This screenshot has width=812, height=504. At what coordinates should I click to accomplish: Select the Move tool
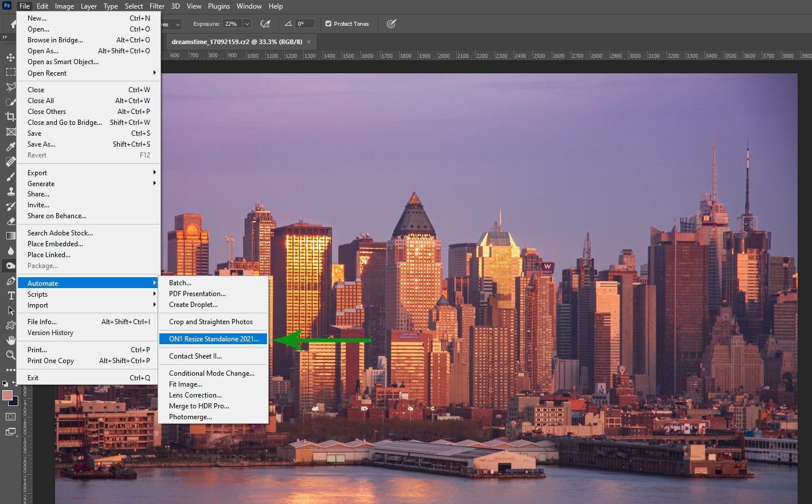pos(10,57)
